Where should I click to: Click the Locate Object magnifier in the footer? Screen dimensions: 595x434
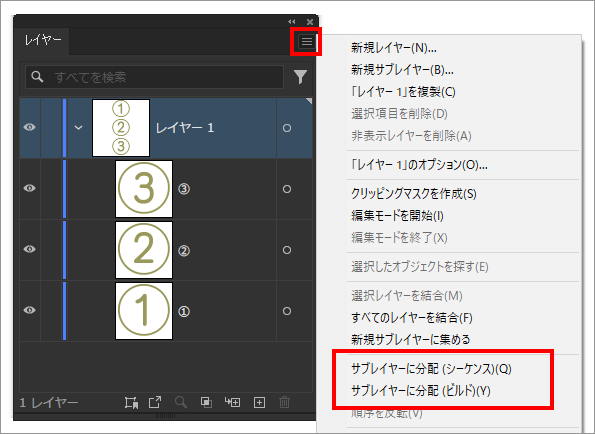pos(181,402)
